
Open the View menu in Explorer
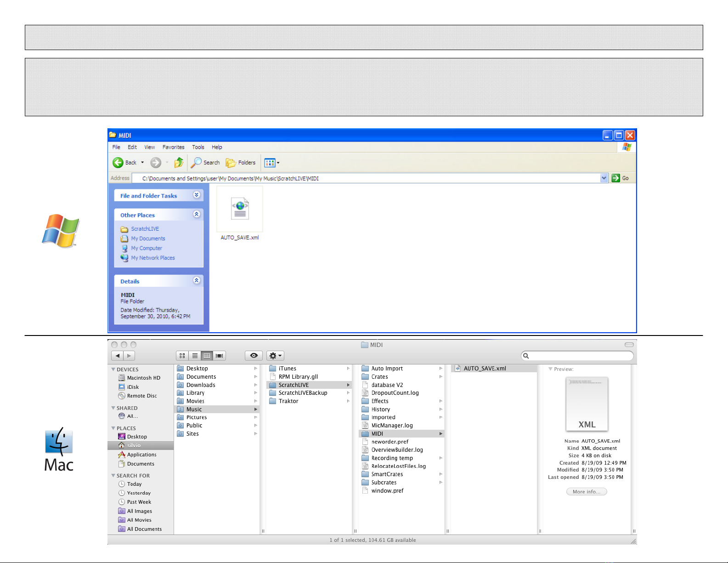[x=150, y=147]
